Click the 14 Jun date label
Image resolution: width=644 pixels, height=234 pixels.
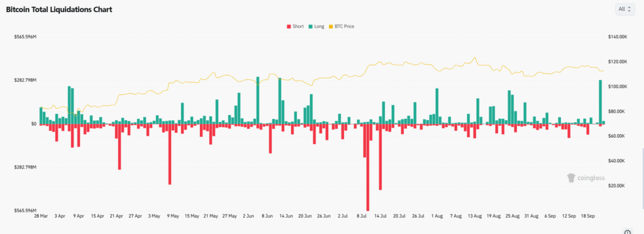click(286, 216)
